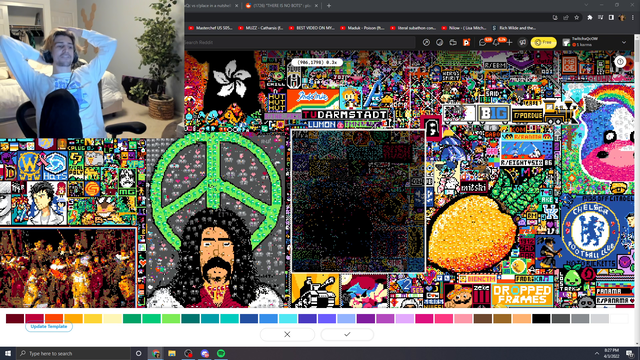
Task: Select the black color swatch
Action: [542, 318]
